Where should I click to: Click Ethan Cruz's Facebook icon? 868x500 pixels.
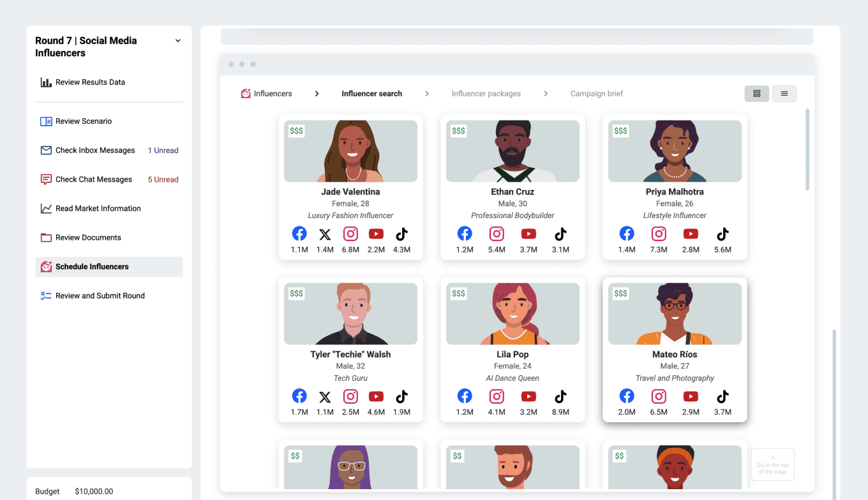465,233
